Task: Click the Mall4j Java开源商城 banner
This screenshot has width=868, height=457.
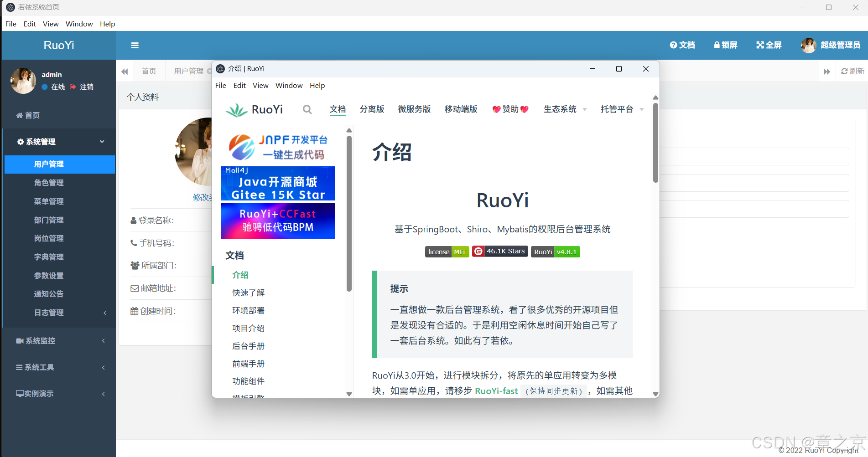Action: click(x=278, y=183)
